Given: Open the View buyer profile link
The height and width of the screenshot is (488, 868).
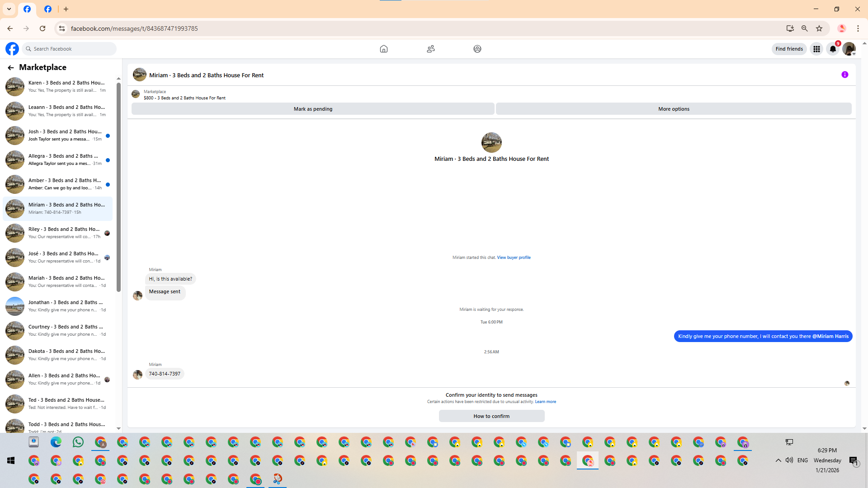Looking at the screenshot, I should click(514, 258).
